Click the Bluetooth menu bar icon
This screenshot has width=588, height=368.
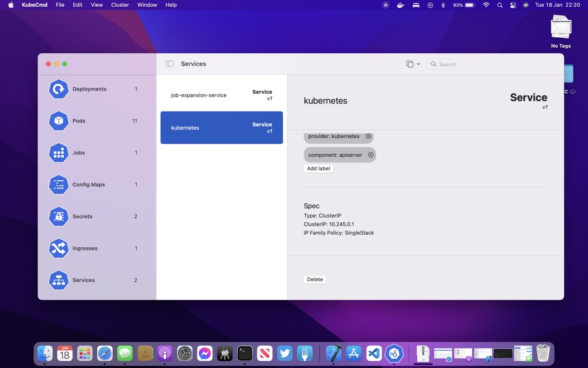(443, 5)
